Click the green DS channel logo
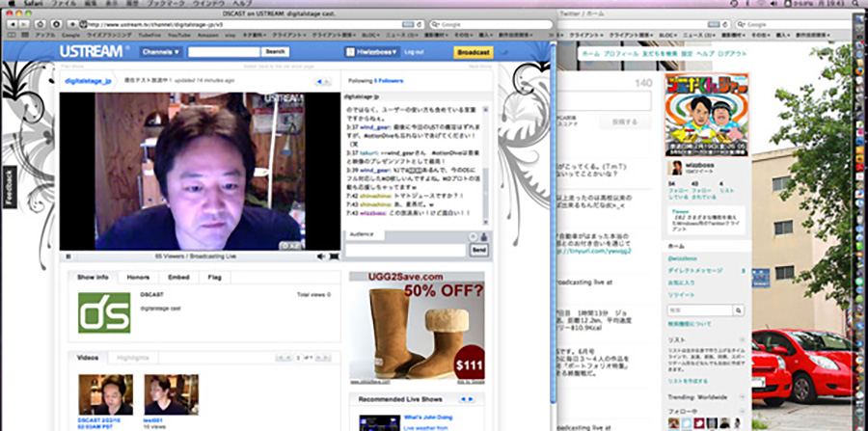The width and height of the screenshot is (868, 431). click(x=104, y=312)
